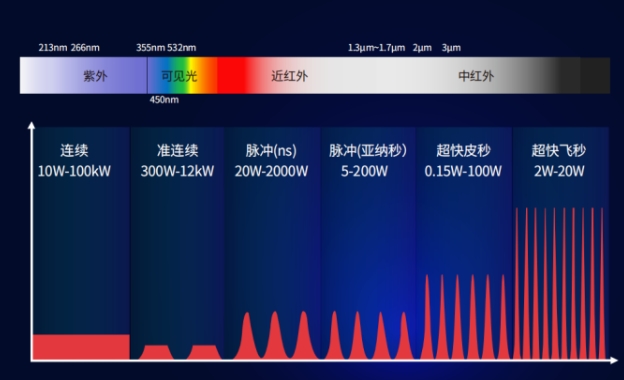Click the 紫外 ultraviolet spectrum segment
Image resolution: width=624 pixels, height=380 pixels.
pos(84,76)
